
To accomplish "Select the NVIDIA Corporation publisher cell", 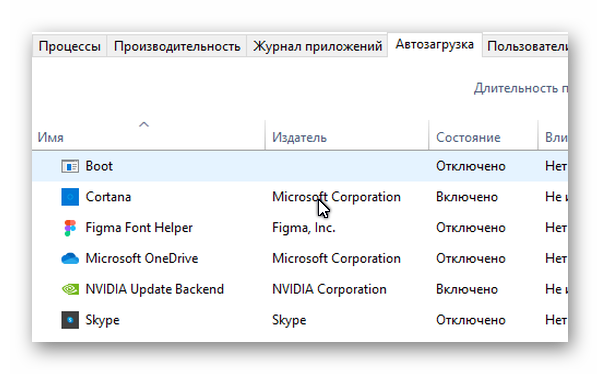I will [x=329, y=289].
